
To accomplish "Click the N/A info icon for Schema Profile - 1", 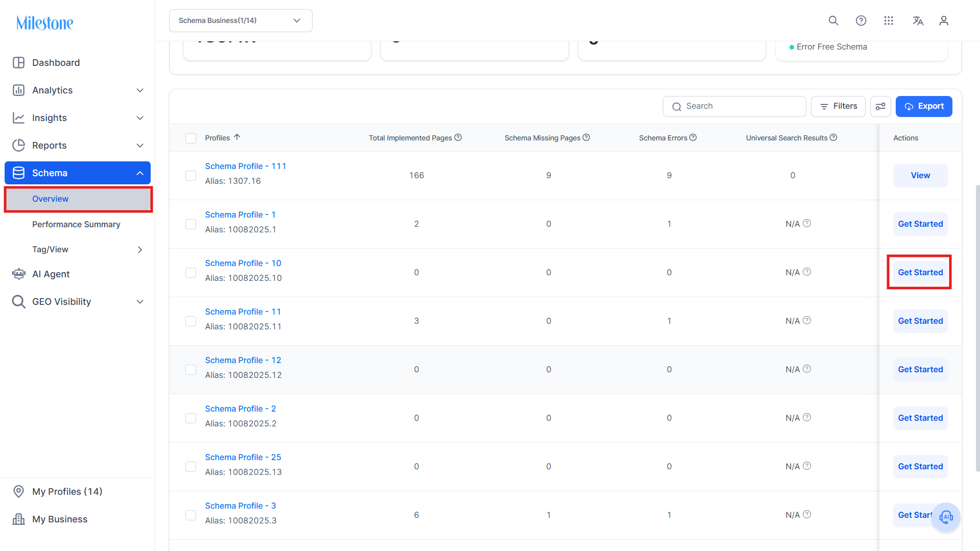I will click(807, 223).
